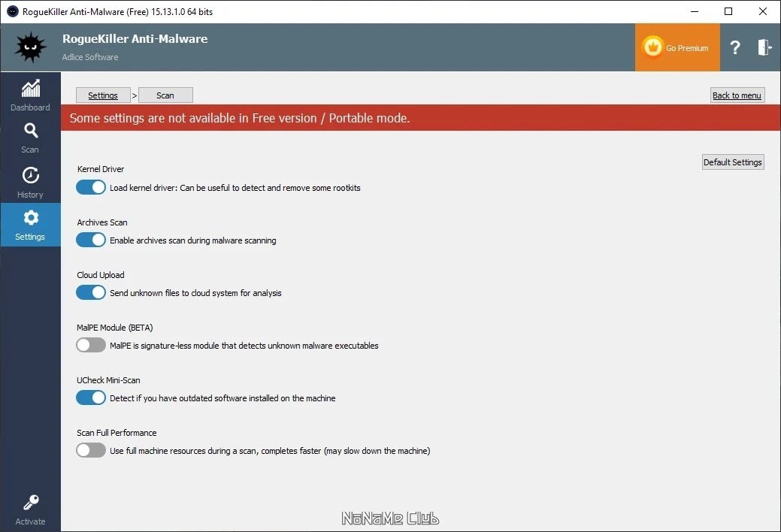This screenshot has width=781, height=532.
Task: Select the Settings gear icon in sidebar
Action: 30,218
